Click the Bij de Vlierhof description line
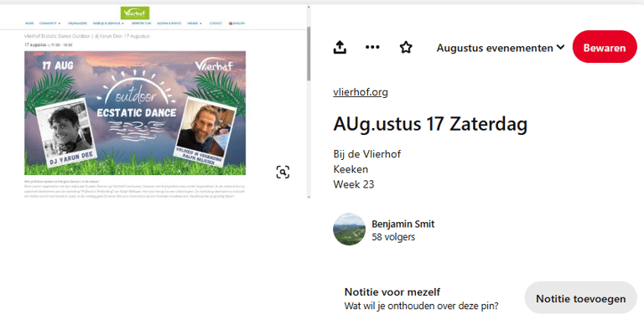 pyautogui.click(x=366, y=154)
